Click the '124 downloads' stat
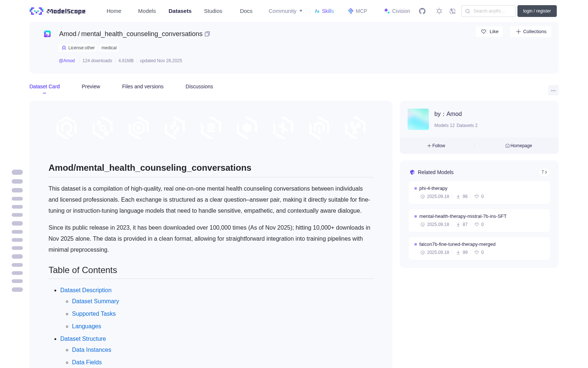The height and width of the screenshot is (368, 588). tap(97, 61)
